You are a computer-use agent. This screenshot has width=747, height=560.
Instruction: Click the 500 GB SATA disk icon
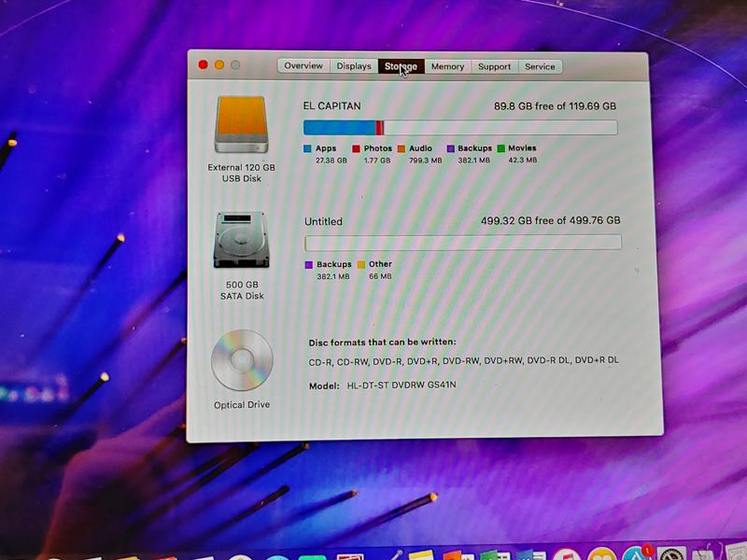242,240
